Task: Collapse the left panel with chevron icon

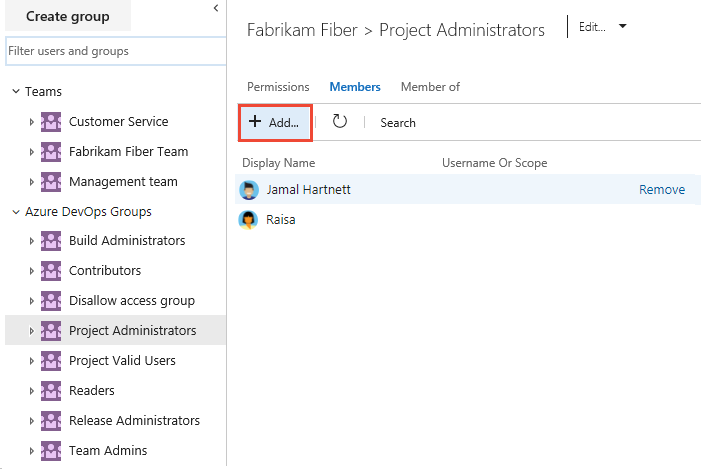Action: point(216,8)
